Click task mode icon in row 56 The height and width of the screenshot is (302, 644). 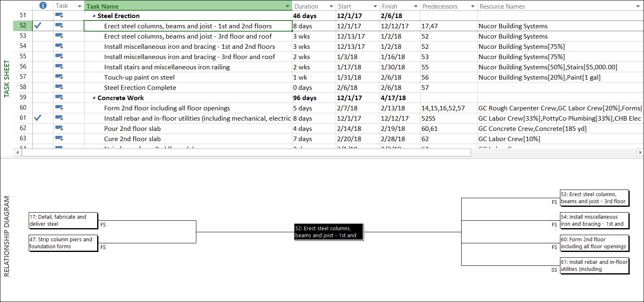point(59,67)
